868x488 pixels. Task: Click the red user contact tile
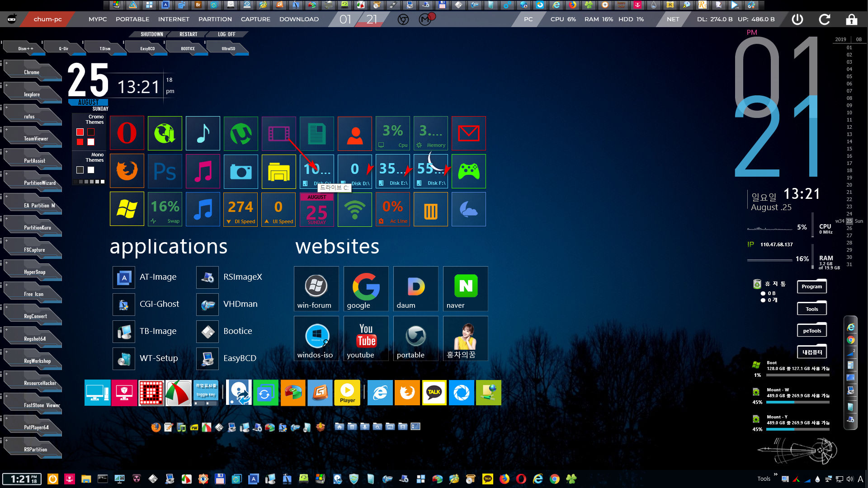pos(355,133)
